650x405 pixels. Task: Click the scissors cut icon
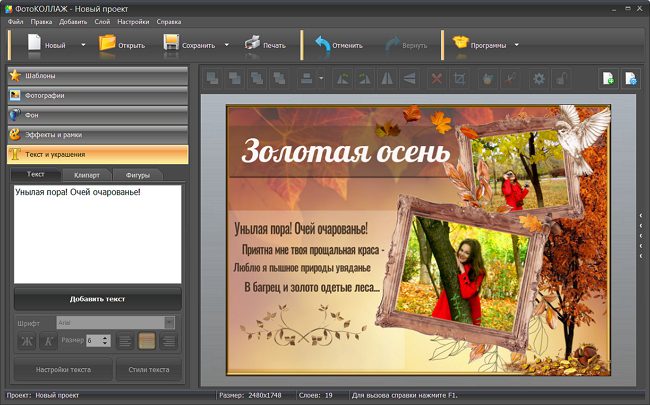click(510, 78)
